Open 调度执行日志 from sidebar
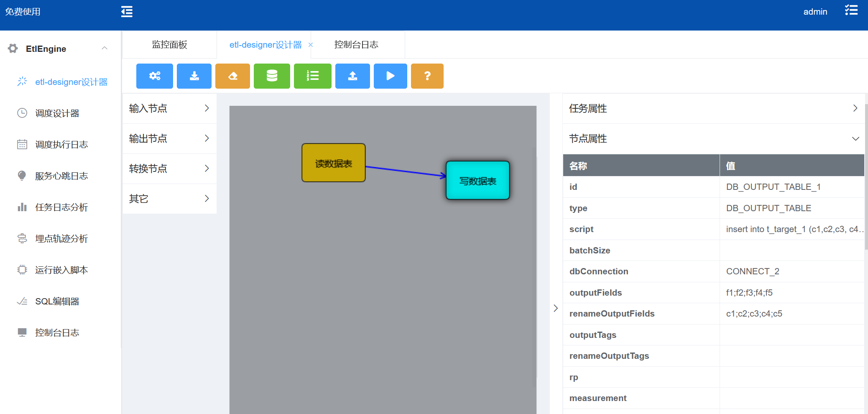The image size is (868, 414). point(61,144)
